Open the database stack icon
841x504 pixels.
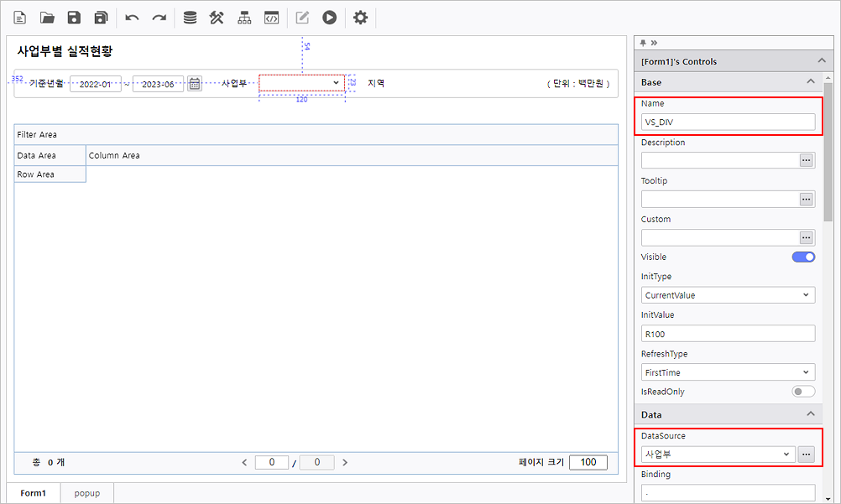(x=191, y=18)
